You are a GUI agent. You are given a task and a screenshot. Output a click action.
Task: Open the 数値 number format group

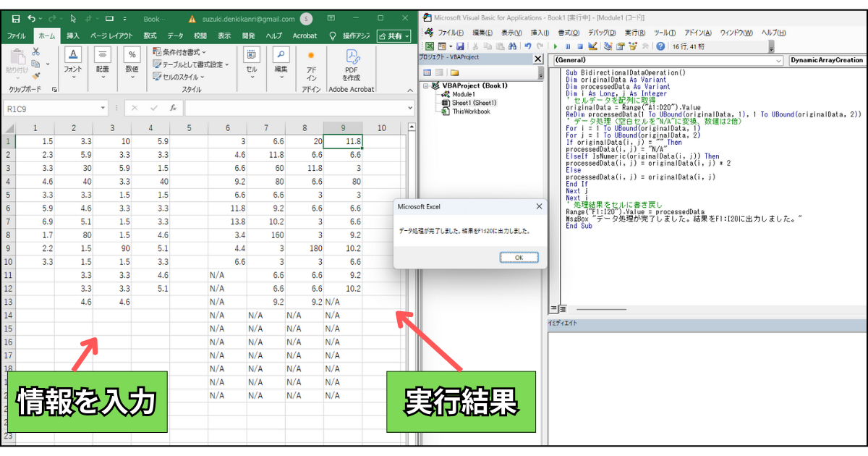[132, 64]
